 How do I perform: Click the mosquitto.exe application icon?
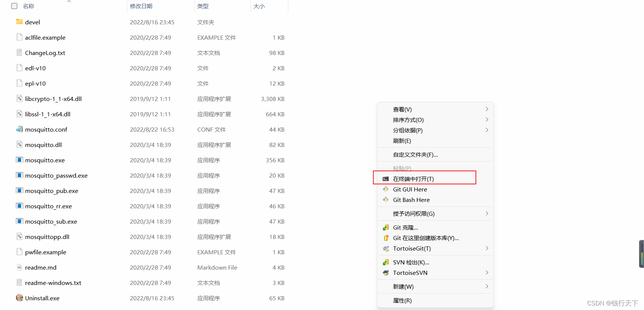[x=19, y=160]
